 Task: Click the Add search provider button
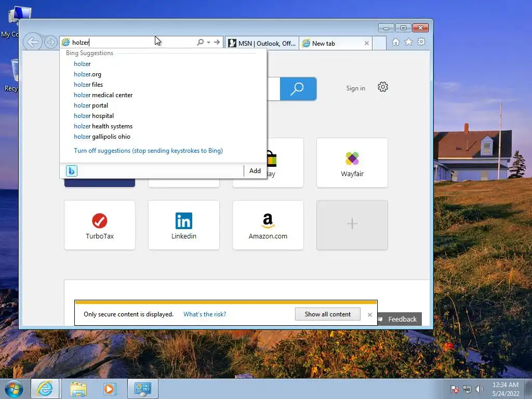point(255,170)
